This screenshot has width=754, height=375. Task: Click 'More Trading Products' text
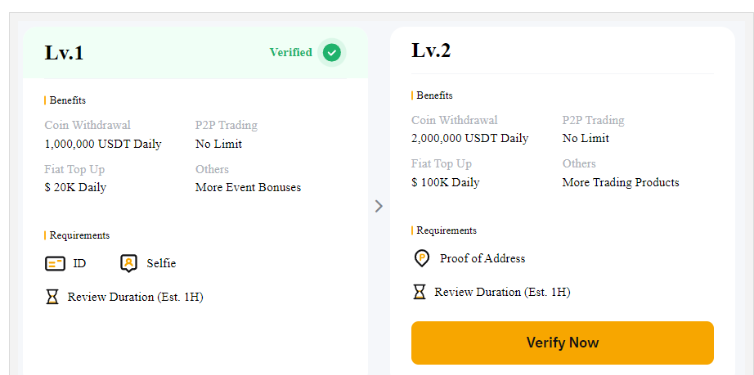621,182
